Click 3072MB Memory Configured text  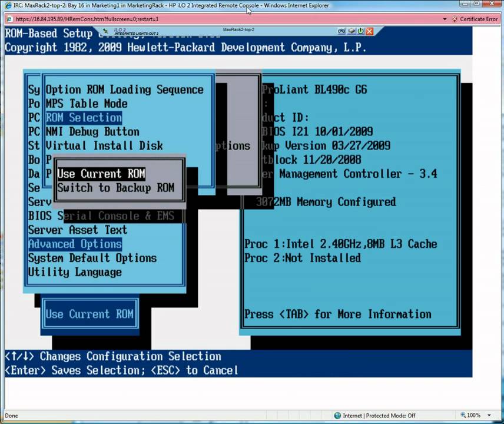click(326, 202)
